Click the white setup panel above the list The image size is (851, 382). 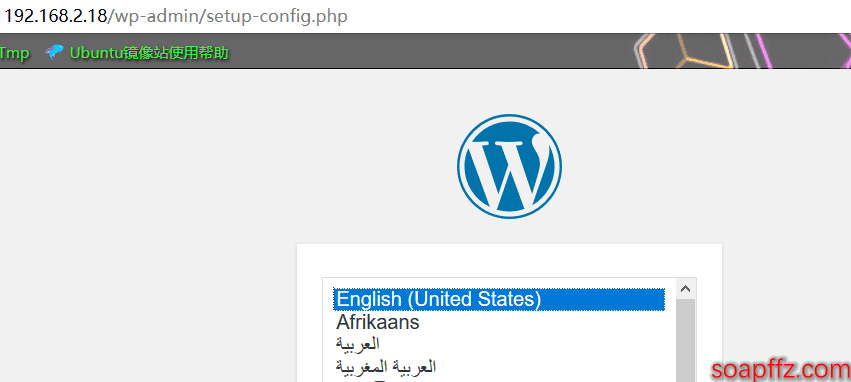pyautogui.click(x=509, y=260)
